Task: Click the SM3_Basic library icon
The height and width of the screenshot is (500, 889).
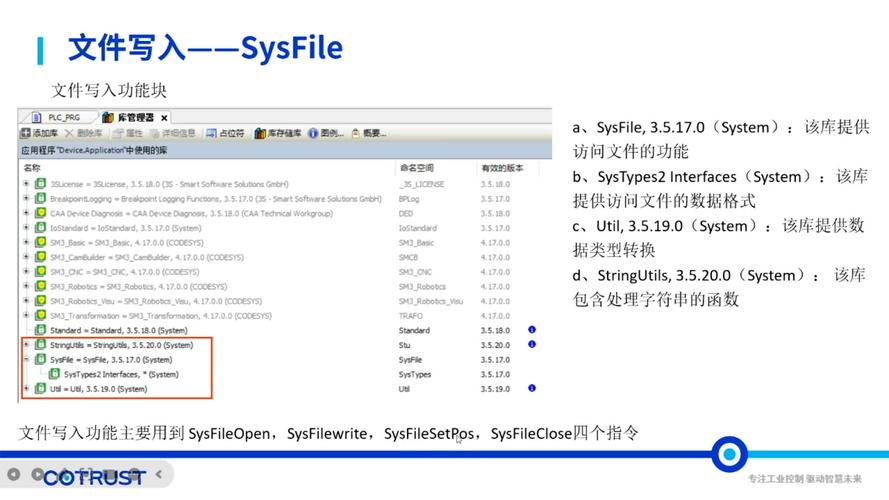Action: [x=40, y=242]
